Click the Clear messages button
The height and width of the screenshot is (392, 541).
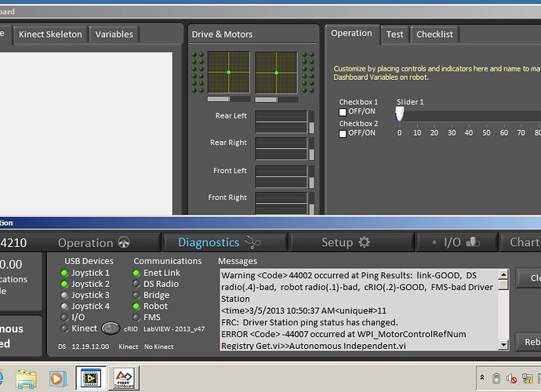(528, 278)
